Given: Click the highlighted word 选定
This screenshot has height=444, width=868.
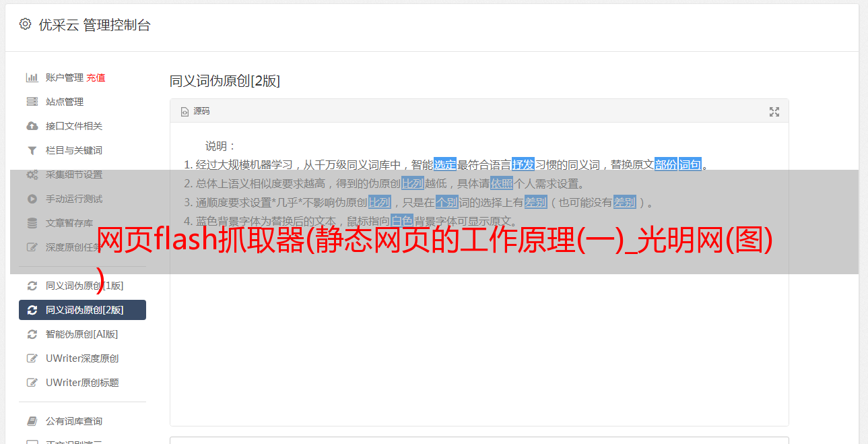Looking at the screenshot, I should pos(445,164).
